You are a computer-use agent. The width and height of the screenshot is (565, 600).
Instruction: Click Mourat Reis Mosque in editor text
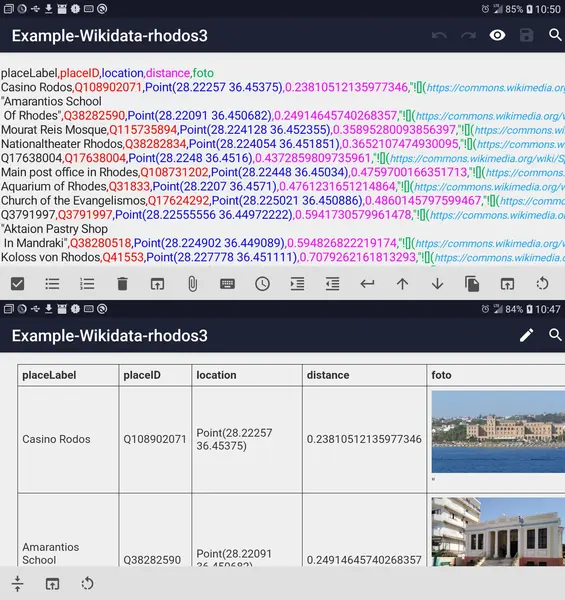[x=54, y=130]
